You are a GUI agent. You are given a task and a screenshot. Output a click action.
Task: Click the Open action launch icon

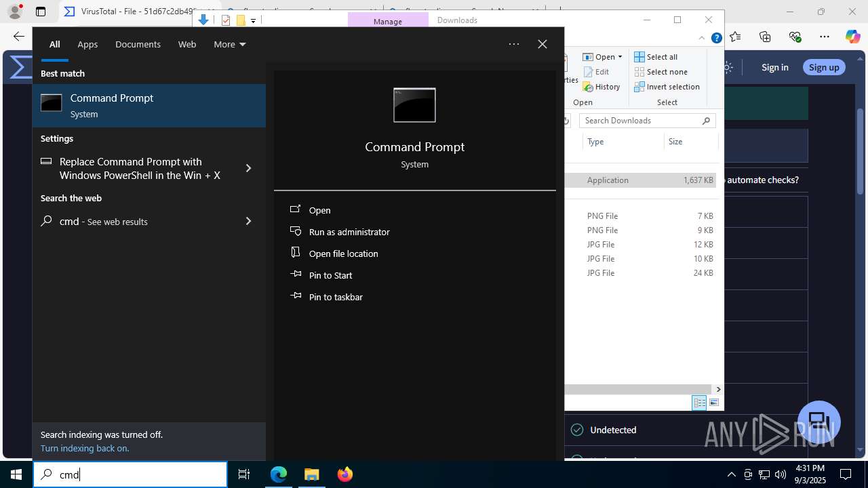coord(296,209)
